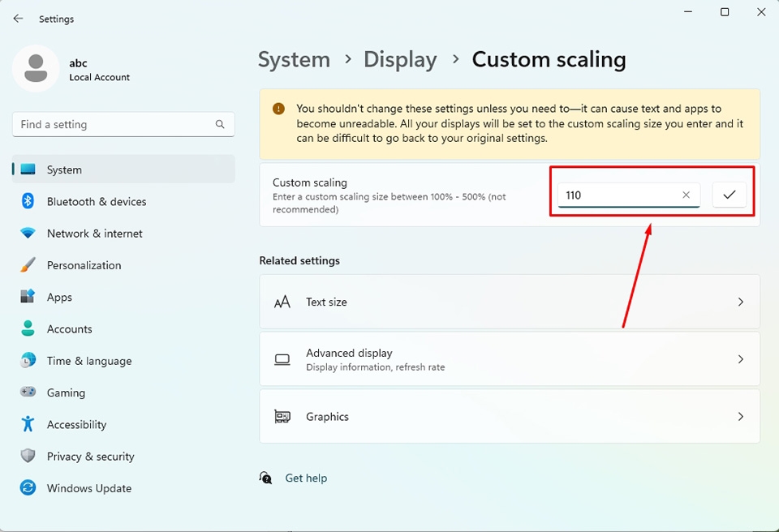Clear the scaling value with the X button
Image resolution: width=779 pixels, height=532 pixels.
(x=686, y=195)
